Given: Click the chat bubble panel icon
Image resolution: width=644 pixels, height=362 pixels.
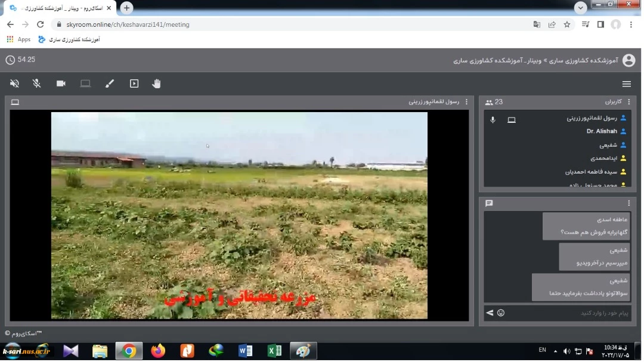Looking at the screenshot, I should 489,203.
